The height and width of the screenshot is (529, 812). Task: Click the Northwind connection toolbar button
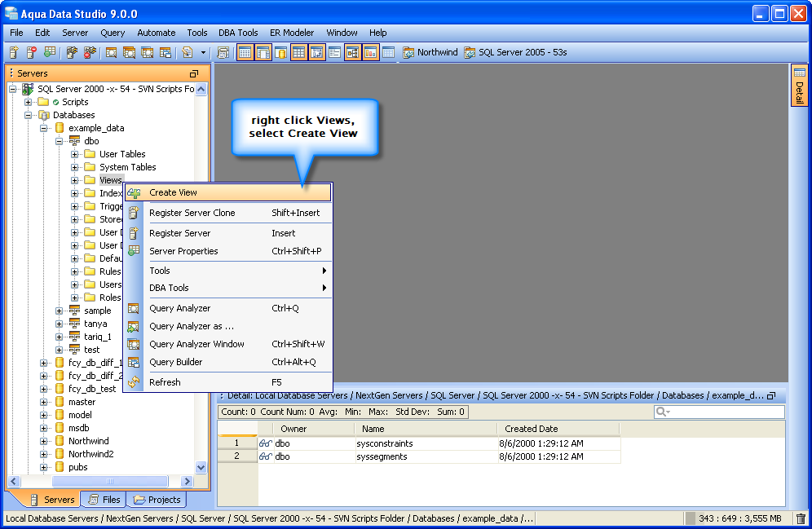point(430,52)
